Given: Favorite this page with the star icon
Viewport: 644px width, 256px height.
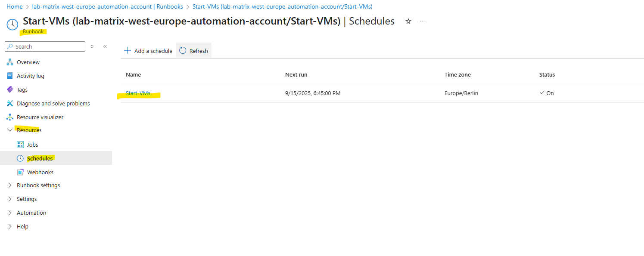Looking at the screenshot, I should (x=408, y=21).
